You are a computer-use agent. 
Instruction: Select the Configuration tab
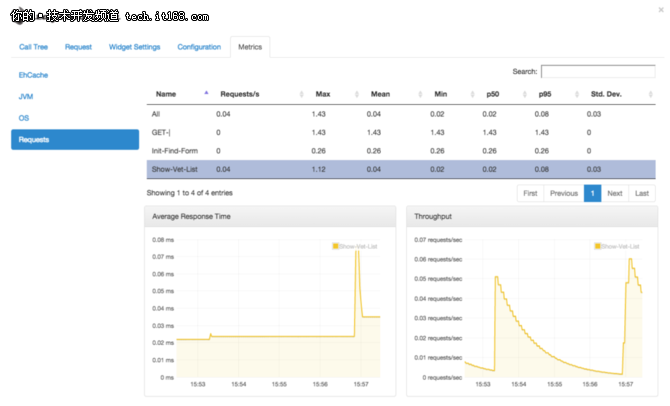pos(199,47)
